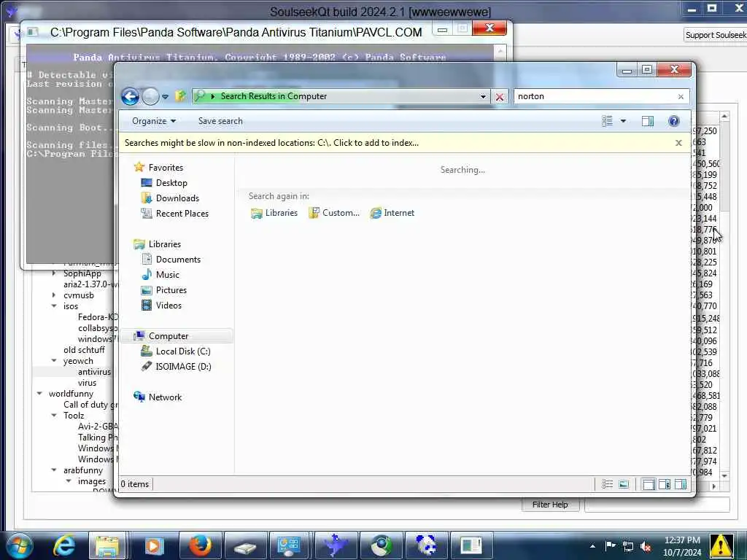The height and width of the screenshot is (560, 747).
Task: Click Support Soulseek button in Soulseek window
Action: point(715,35)
